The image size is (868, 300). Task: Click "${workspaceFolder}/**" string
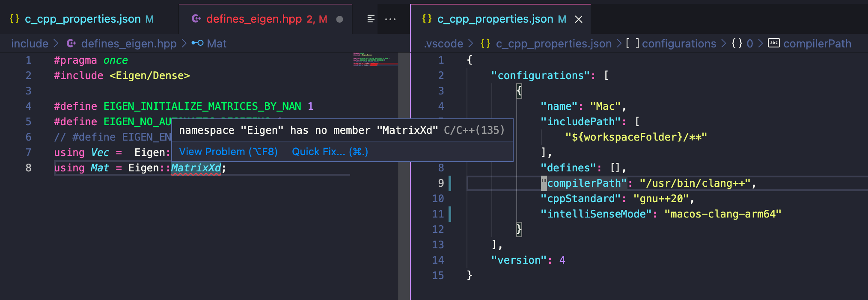(x=636, y=137)
